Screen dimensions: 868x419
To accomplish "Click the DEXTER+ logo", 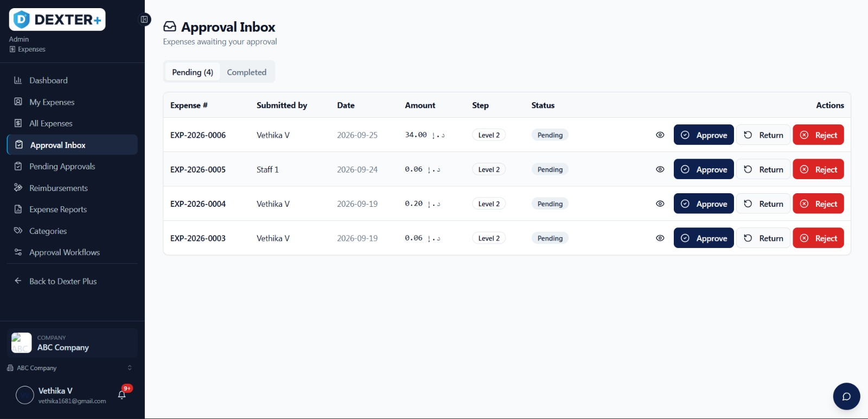I will coord(58,20).
